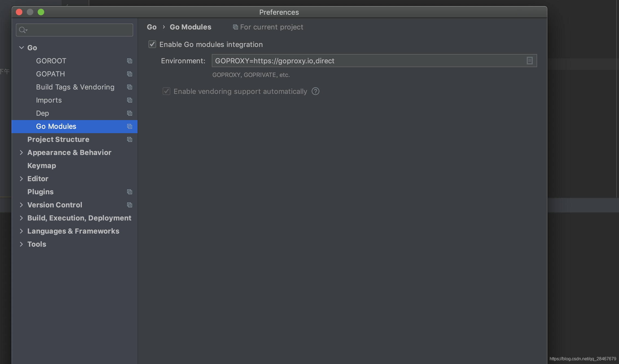Expand Build, Execution, Deployment section
Image resolution: width=619 pixels, height=364 pixels.
coord(22,218)
